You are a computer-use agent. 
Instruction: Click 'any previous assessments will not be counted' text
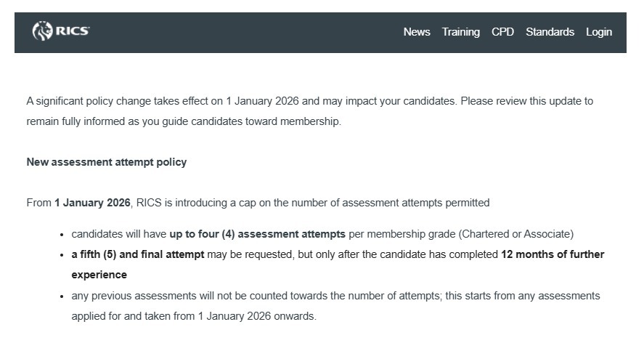[x=182, y=296]
